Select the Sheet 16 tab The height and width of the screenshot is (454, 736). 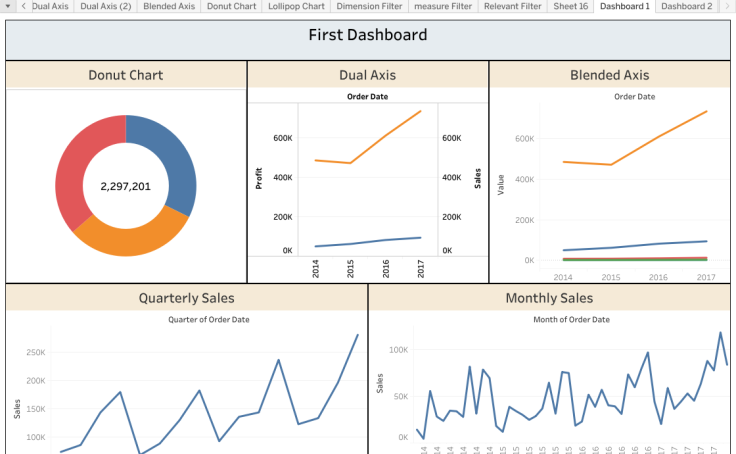[571, 6]
